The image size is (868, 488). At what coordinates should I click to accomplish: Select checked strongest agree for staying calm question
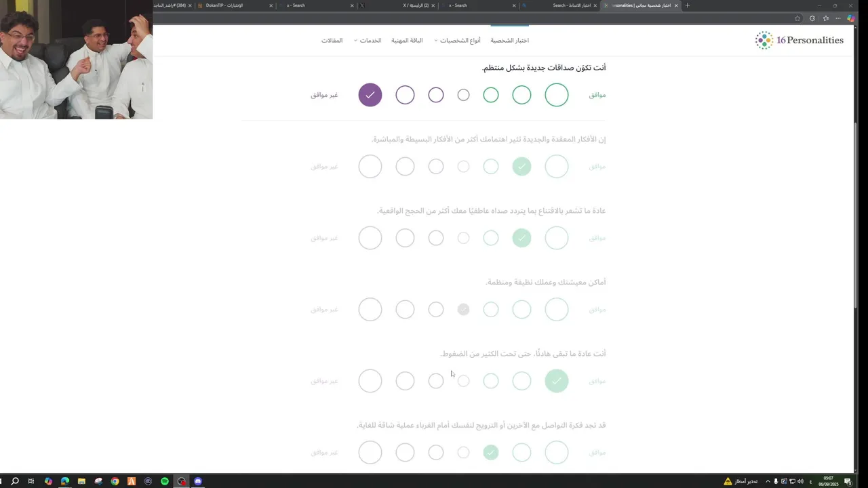click(557, 381)
